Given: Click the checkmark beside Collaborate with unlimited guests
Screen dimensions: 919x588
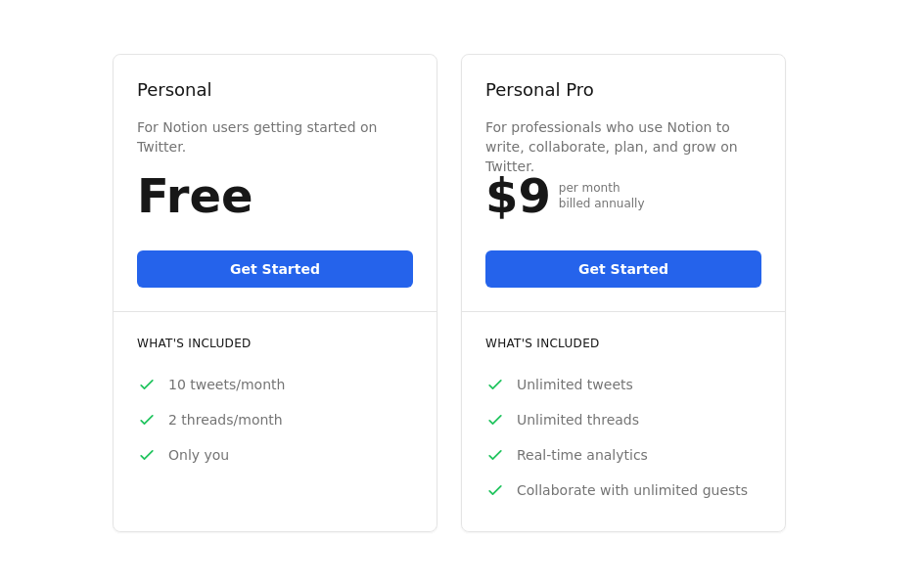Looking at the screenshot, I should [x=495, y=490].
